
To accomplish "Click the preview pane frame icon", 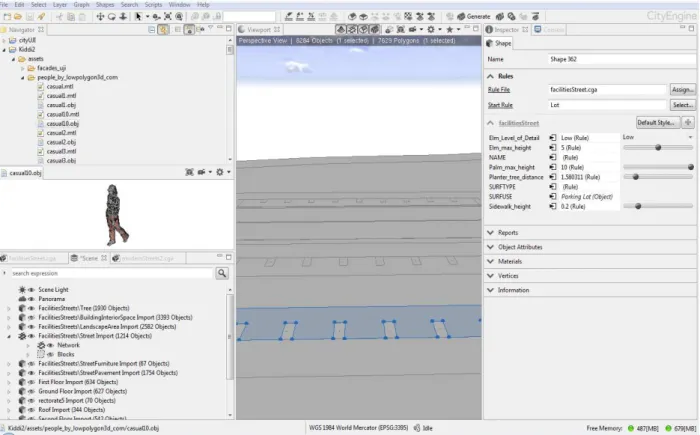I will 189,172.
